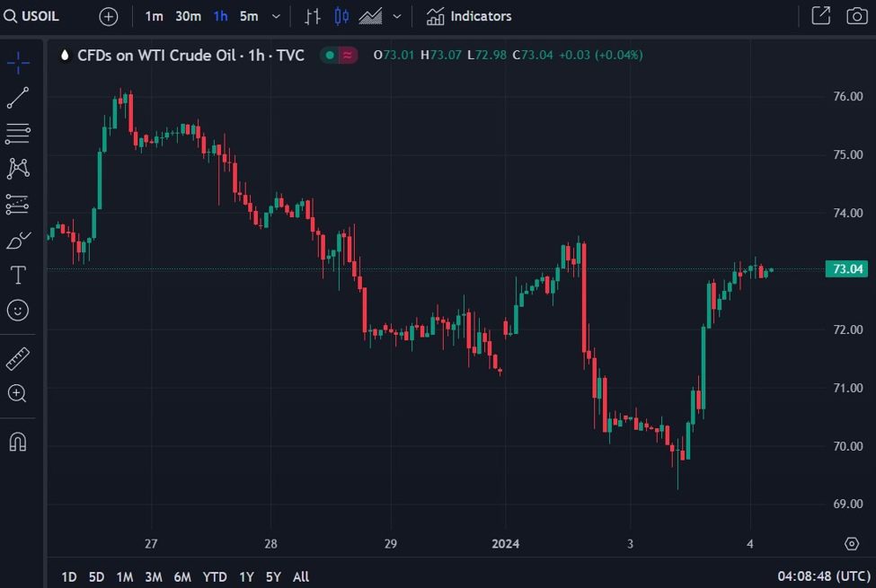Click the UTC time display
The height and width of the screenshot is (588, 876).
(822, 577)
